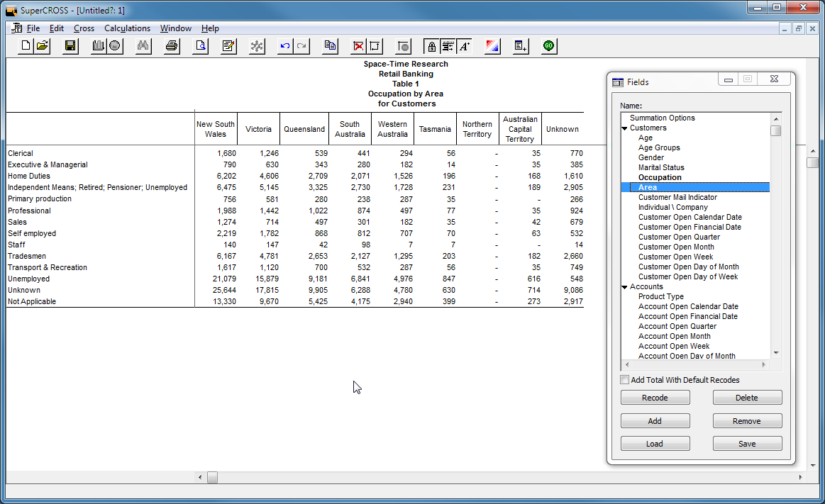Click the Copy icon in the toolbar
Screen dimensions: 825x504
330,46
